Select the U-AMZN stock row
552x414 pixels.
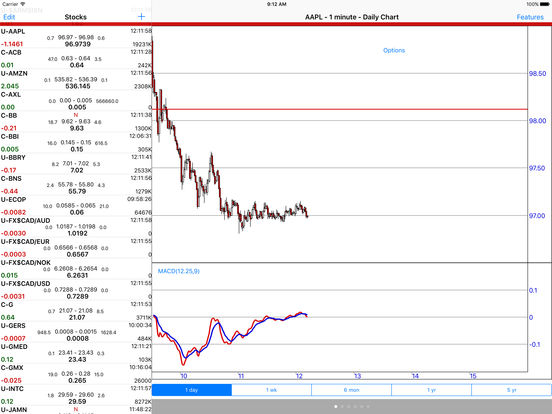(x=76, y=80)
